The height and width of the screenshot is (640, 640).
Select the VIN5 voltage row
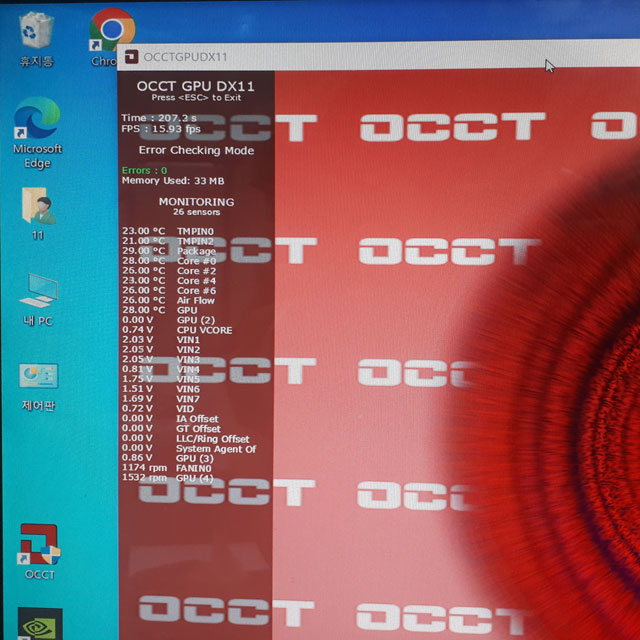161,379
